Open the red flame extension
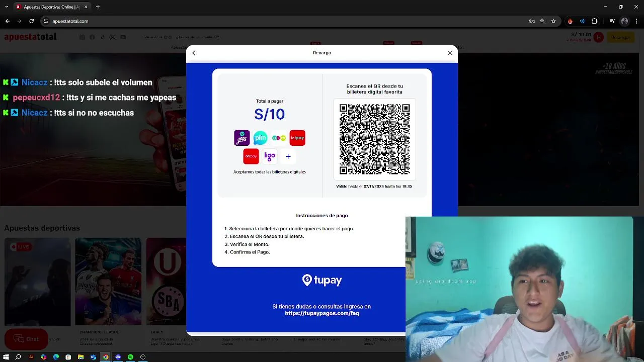This screenshot has height=362, width=644. tap(570, 21)
